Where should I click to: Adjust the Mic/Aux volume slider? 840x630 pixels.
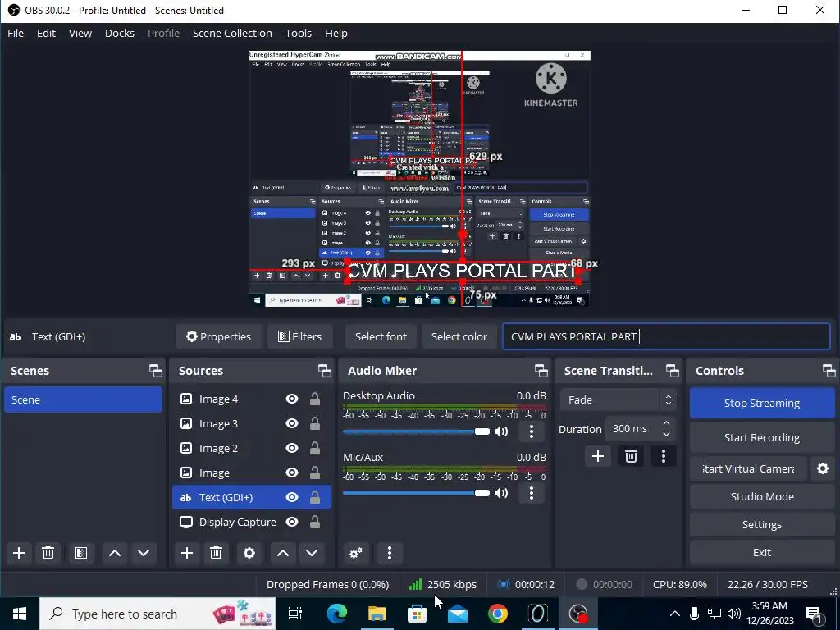pos(416,493)
